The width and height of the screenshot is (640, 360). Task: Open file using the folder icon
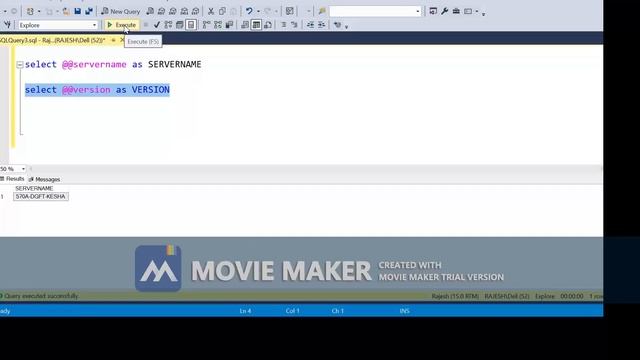66,11
